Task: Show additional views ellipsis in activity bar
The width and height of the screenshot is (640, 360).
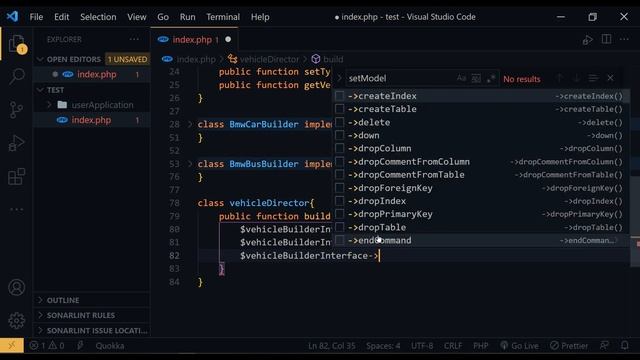Action: click(x=17, y=209)
